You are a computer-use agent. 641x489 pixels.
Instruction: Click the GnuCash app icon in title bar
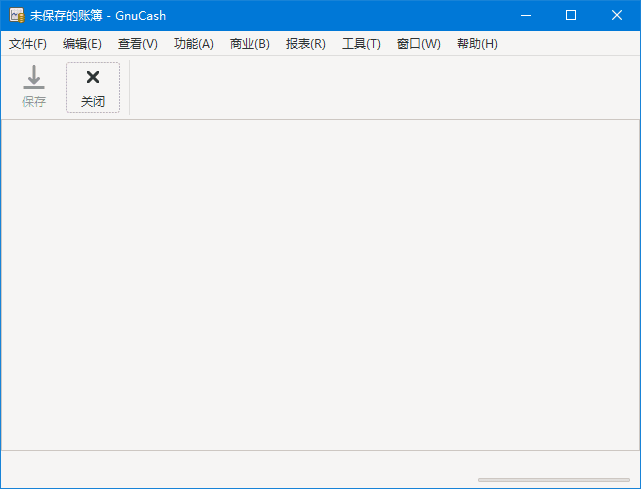tap(16, 15)
